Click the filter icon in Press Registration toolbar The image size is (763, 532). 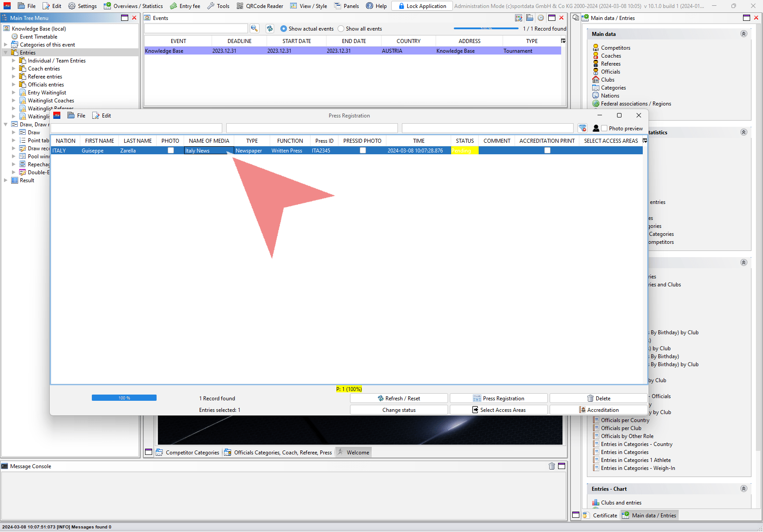coord(582,128)
